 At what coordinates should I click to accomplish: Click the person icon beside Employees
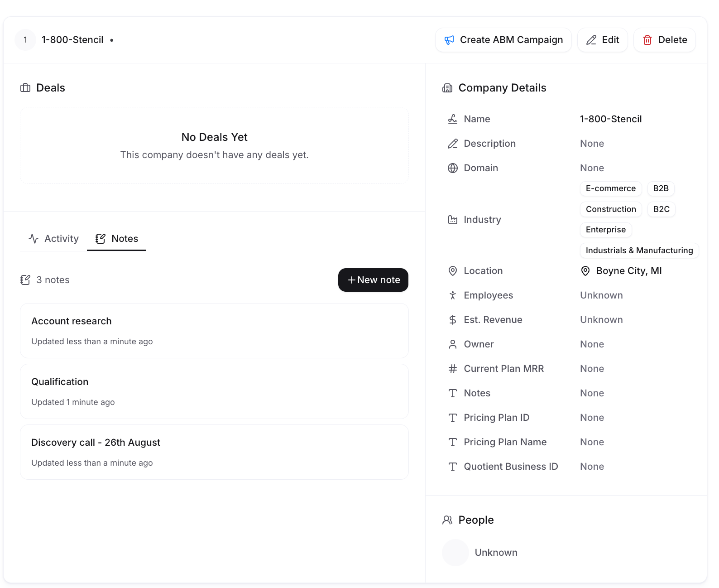[x=453, y=295]
